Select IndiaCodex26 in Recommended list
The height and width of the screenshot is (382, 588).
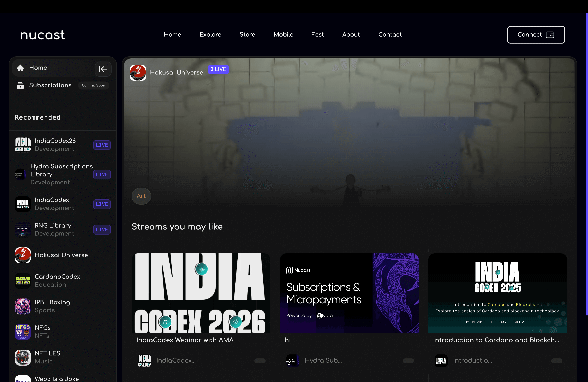click(x=63, y=145)
